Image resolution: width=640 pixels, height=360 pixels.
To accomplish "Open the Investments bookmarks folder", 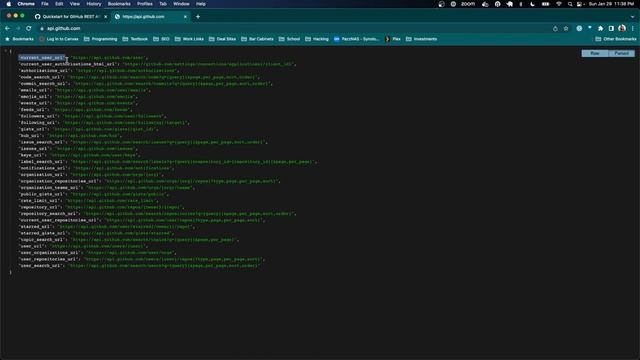I will pyautogui.click(x=421, y=39).
